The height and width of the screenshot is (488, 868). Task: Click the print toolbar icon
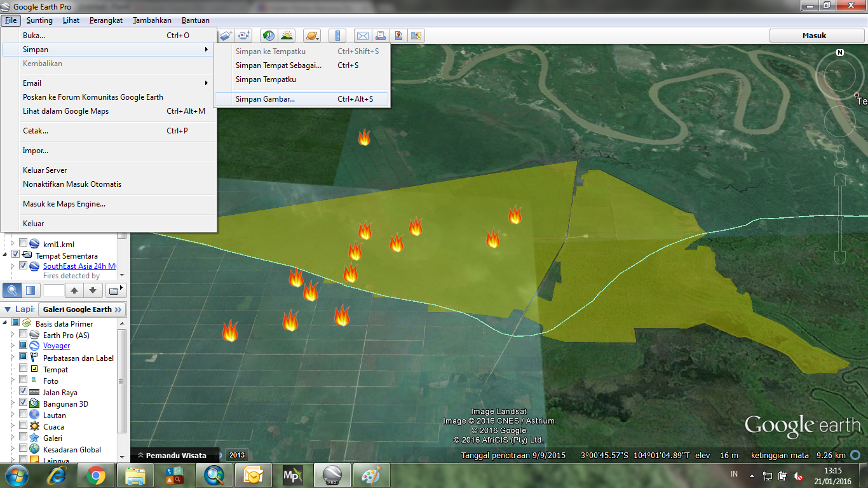pyautogui.click(x=380, y=36)
